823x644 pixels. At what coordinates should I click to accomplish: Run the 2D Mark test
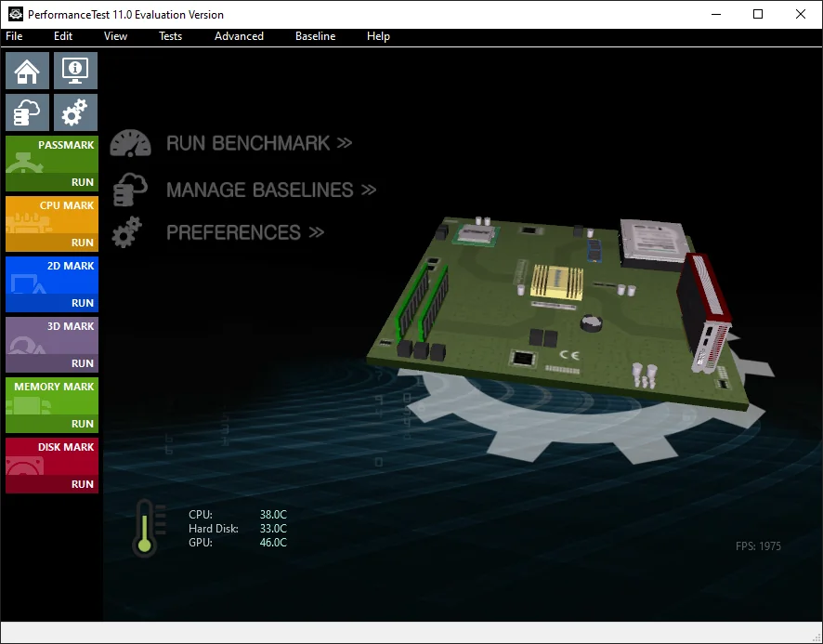coord(52,303)
